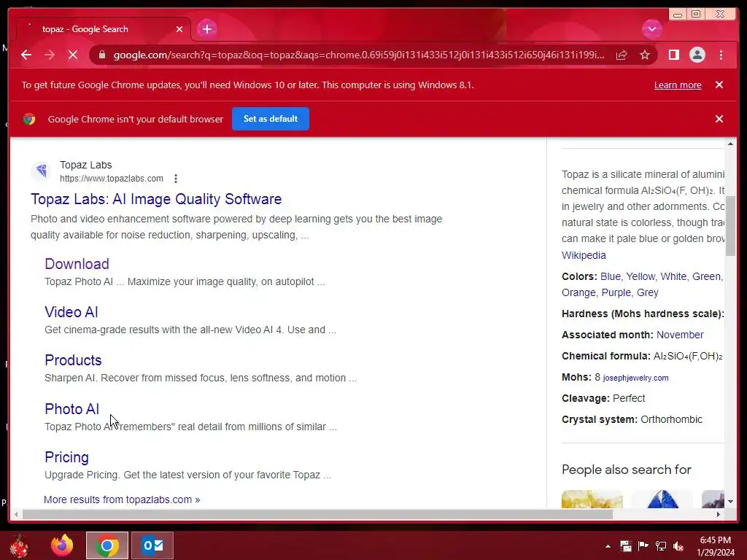This screenshot has width=747, height=560.
Task: Dismiss the default browser infobar
Action: click(x=719, y=119)
